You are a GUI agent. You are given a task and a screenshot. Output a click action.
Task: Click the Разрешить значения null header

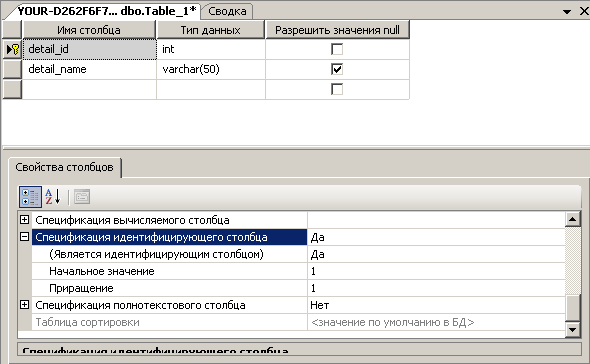pos(337,30)
